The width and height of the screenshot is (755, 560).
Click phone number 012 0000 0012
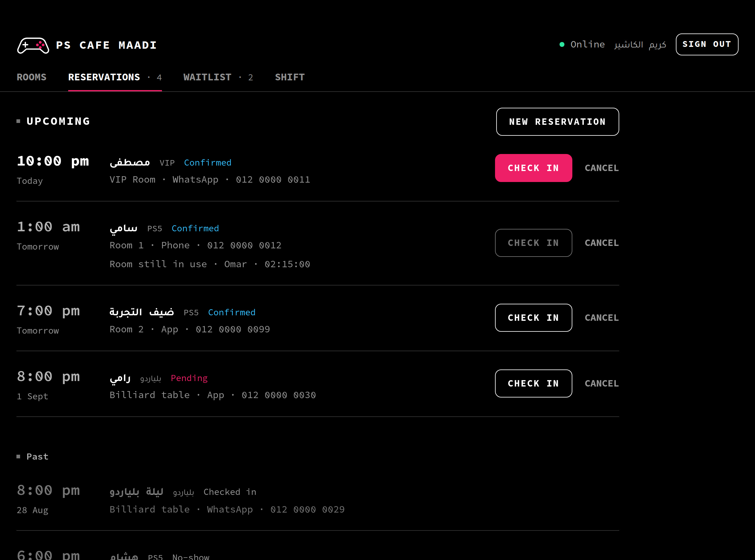pyautogui.click(x=244, y=245)
